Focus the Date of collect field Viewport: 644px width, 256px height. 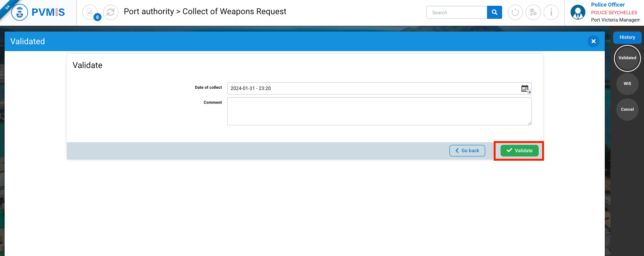[373, 88]
